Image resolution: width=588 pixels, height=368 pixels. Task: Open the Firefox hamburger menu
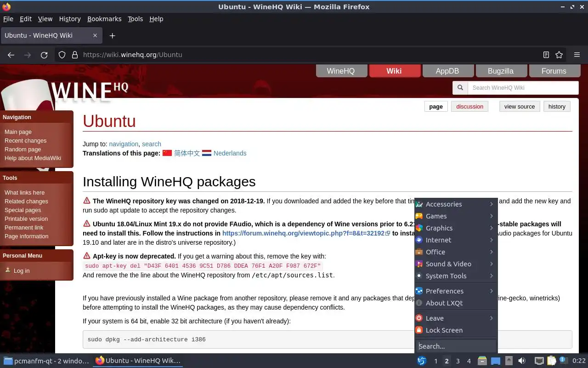pos(577,55)
